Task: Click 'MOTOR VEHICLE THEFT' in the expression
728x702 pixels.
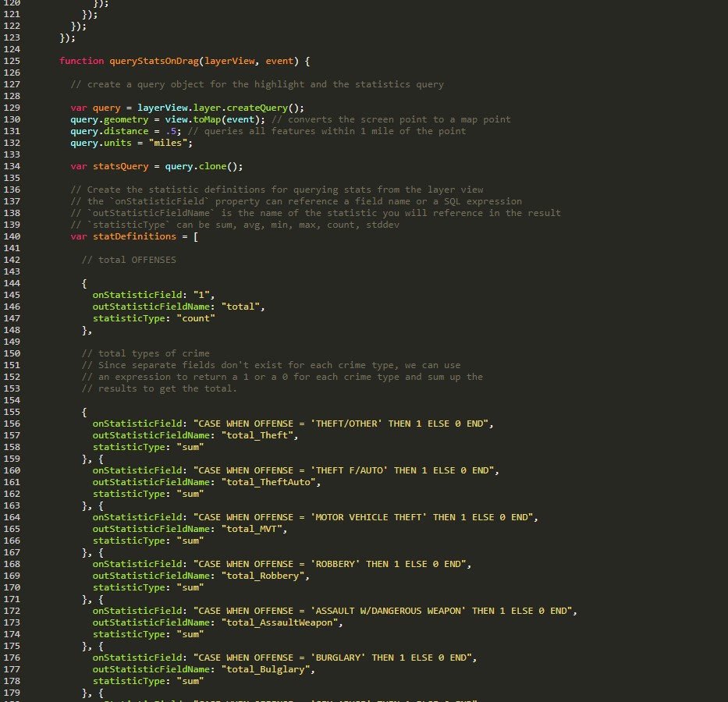Action: [x=368, y=517]
